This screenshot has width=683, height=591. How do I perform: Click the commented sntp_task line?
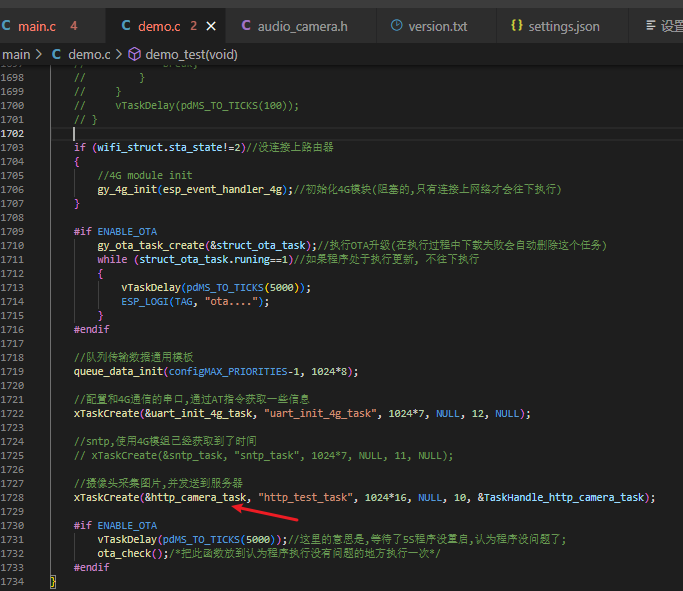tap(264, 456)
